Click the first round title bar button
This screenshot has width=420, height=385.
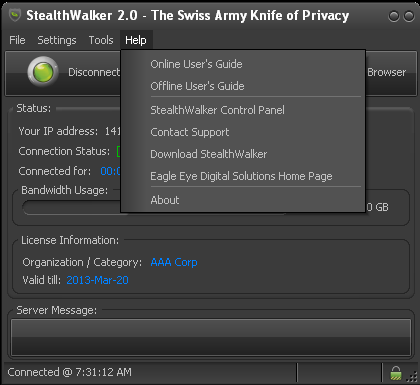[394, 16]
